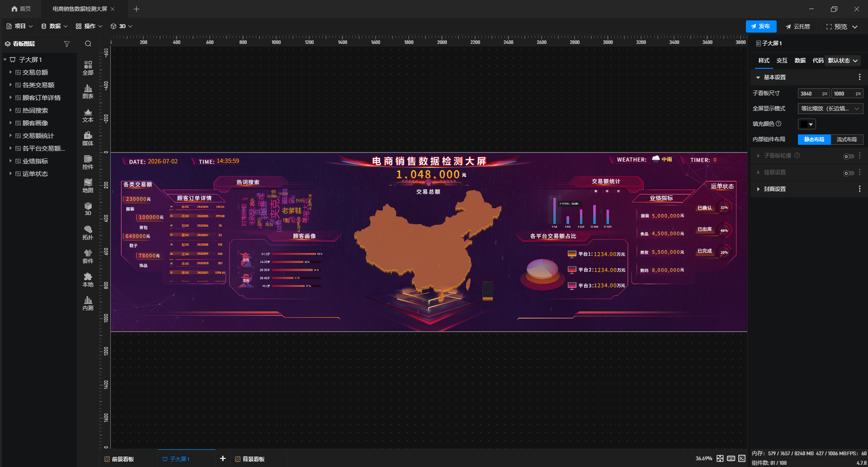Click the component search magnifier icon

click(x=88, y=44)
